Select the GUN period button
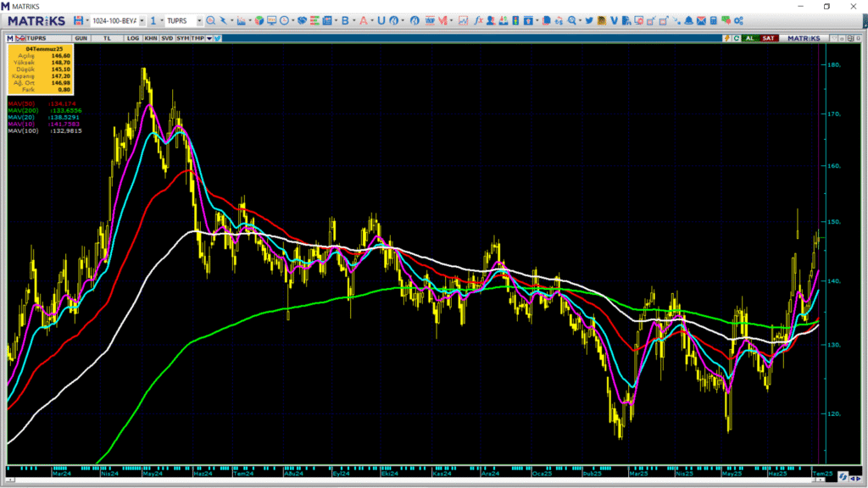 pyautogui.click(x=81, y=38)
